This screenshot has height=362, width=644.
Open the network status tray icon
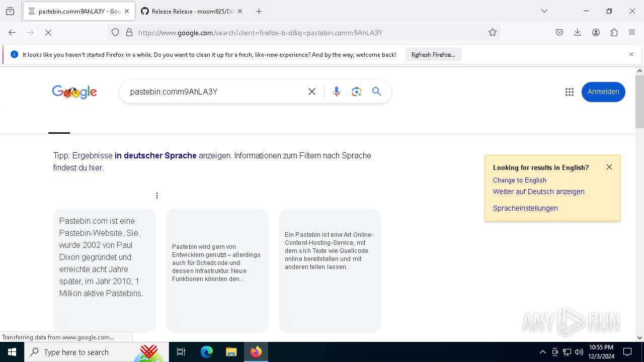[567, 352]
